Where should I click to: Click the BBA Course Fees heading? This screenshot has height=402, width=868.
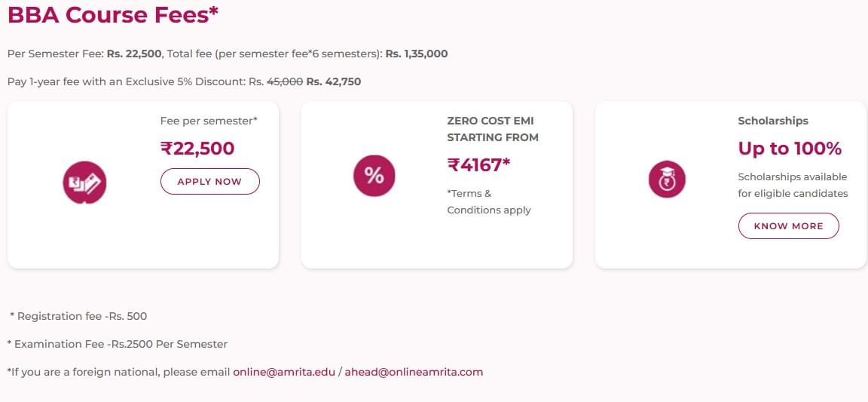[x=113, y=14]
